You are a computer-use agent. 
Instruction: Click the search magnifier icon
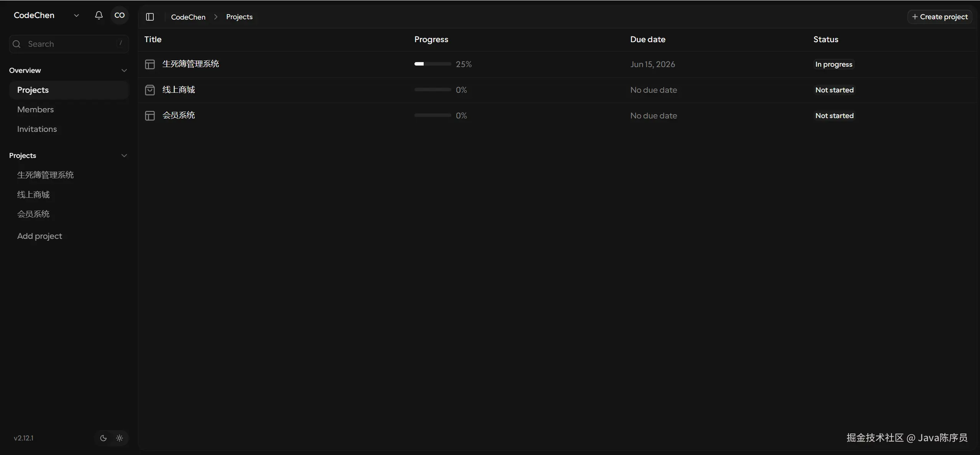[x=16, y=44]
